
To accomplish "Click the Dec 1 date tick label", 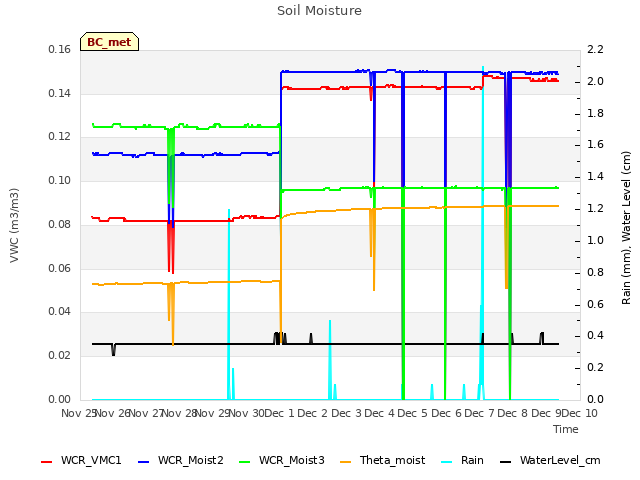I will (x=280, y=413).
